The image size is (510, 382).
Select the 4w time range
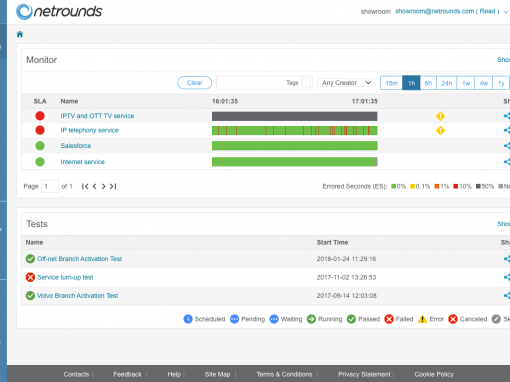click(484, 83)
